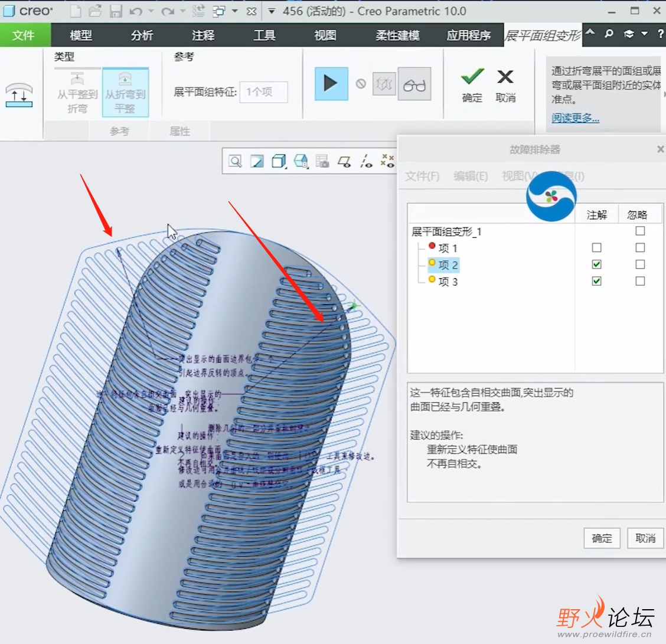Viewport: 666px width, 644px height.
Task: Open the Customize Quick Access Toolbar dropdown
Action: 272,11
